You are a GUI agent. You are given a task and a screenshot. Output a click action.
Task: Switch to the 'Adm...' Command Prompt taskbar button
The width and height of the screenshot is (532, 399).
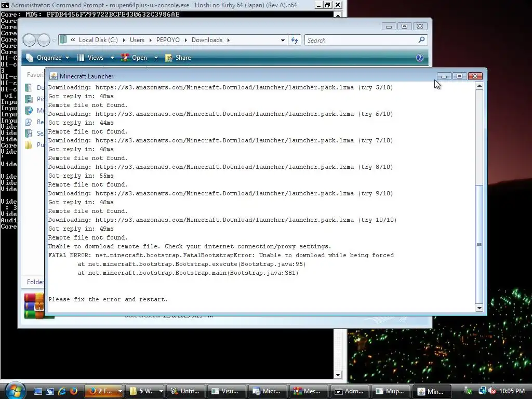click(x=350, y=391)
